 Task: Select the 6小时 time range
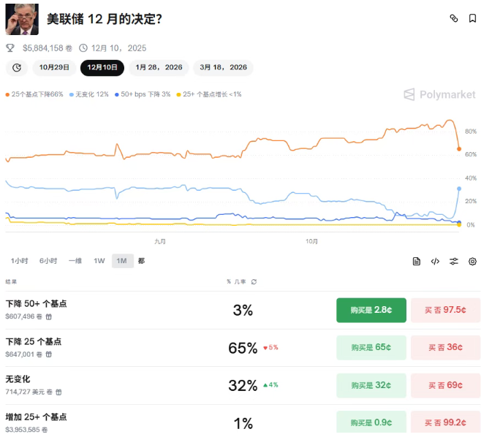[48, 261]
